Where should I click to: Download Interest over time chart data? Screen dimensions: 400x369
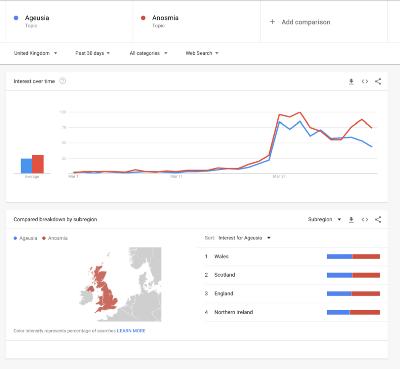click(x=351, y=81)
